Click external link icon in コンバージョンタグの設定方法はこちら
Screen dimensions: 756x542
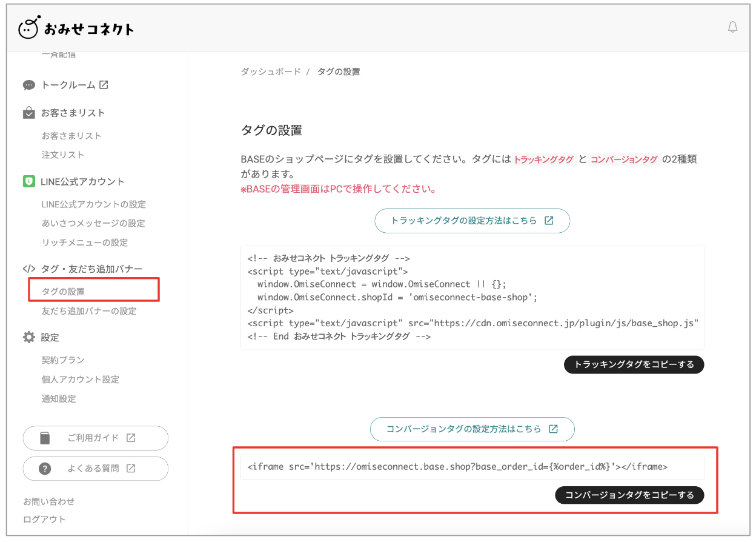tap(553, 429)
